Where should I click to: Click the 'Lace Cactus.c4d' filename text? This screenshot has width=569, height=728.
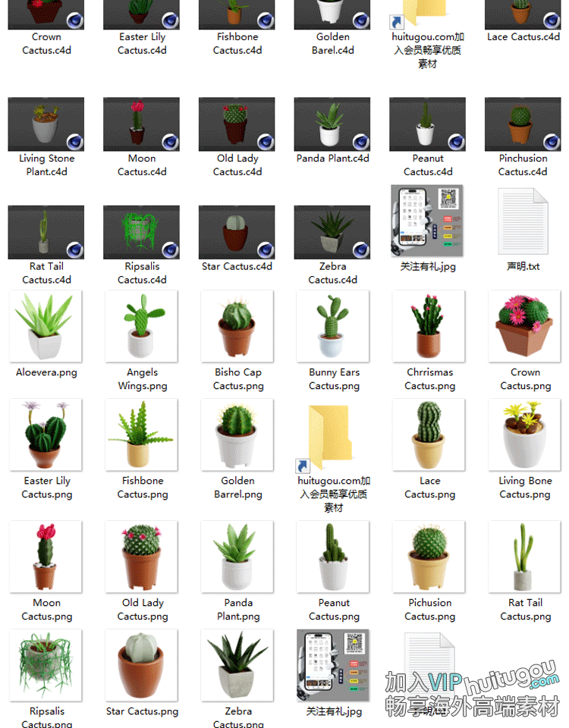523,36
